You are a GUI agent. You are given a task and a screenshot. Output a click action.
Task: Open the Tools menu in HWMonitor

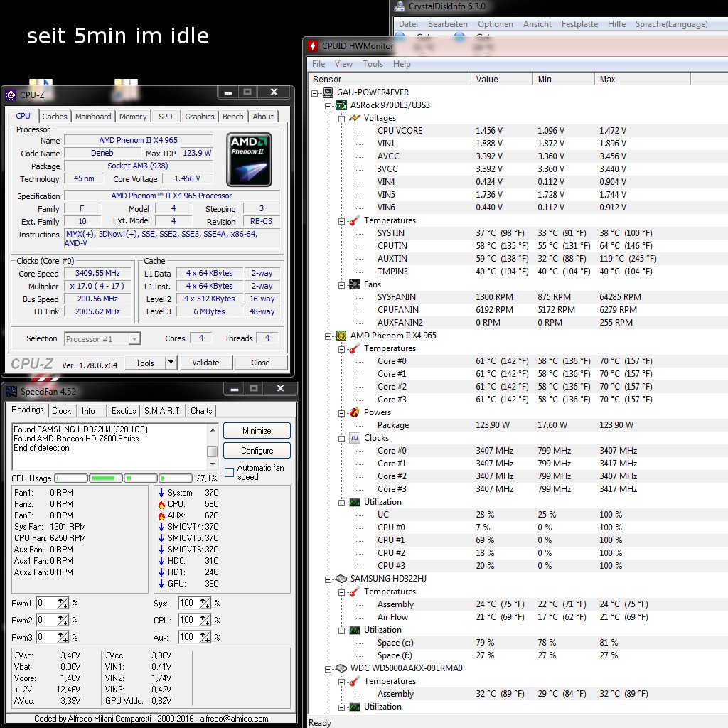tap(373, 64)
